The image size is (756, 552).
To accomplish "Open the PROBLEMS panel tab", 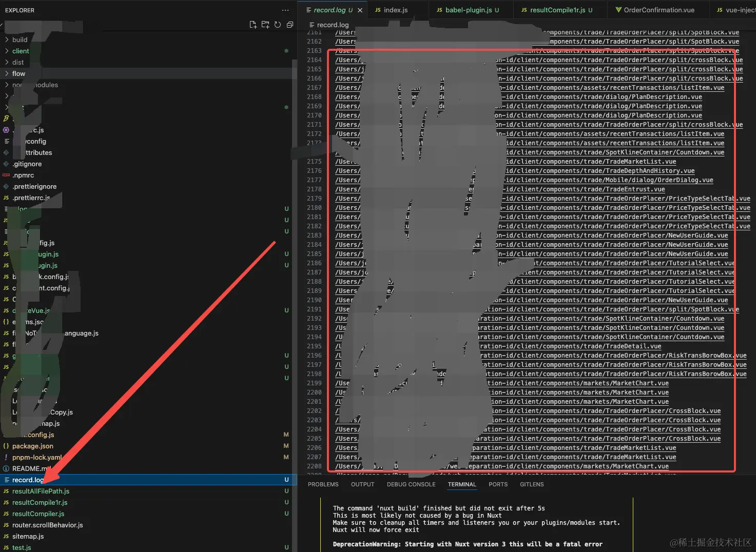I will tap(323, 484).
